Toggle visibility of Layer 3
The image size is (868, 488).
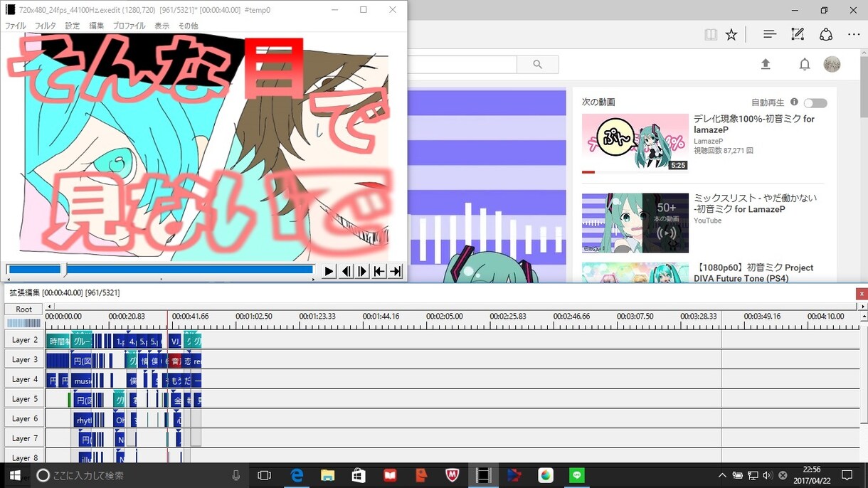point(25,360)
